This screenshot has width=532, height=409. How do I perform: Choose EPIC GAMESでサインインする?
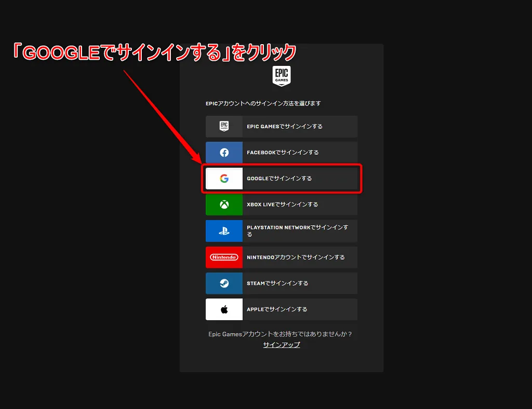coord(281,127)
